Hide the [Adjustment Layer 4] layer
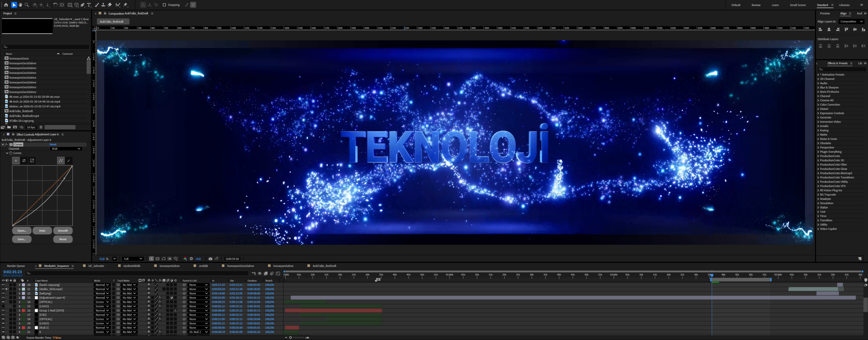The image size is (868, 340). [x=3, y=298]
